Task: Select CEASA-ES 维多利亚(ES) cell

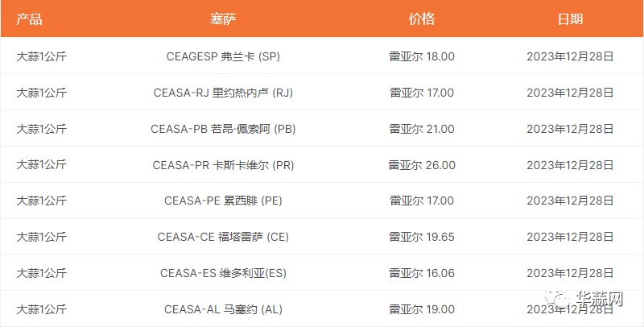Action: pos(223,273)
